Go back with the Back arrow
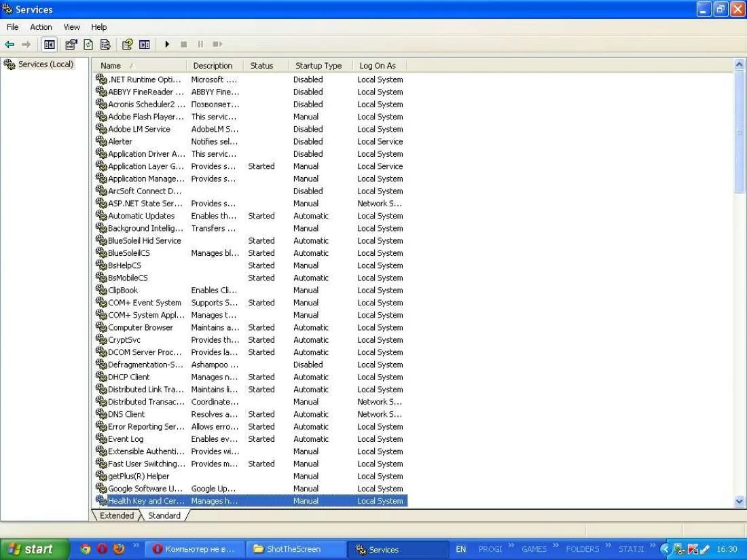747x560 pixels. 10,44
